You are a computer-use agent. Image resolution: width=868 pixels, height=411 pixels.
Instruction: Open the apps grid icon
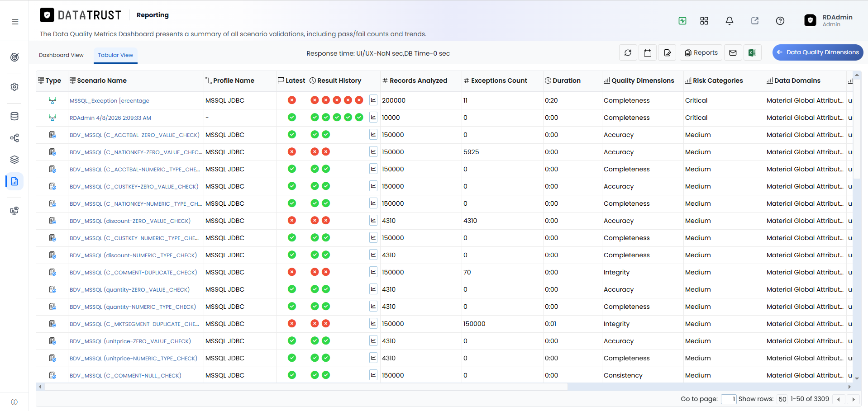click(x=704, y=21)
